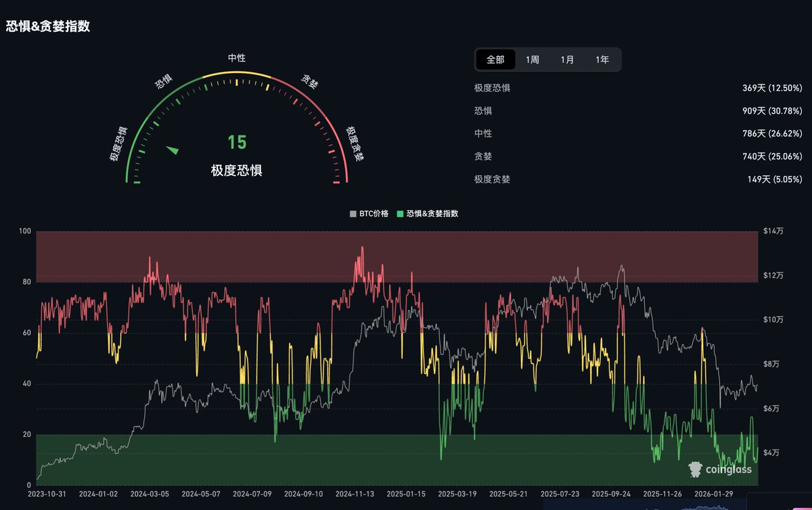Click the 2024-03-05 date on x-axis
This screenshot has height=510, width=812.
[x=150, y=494]
